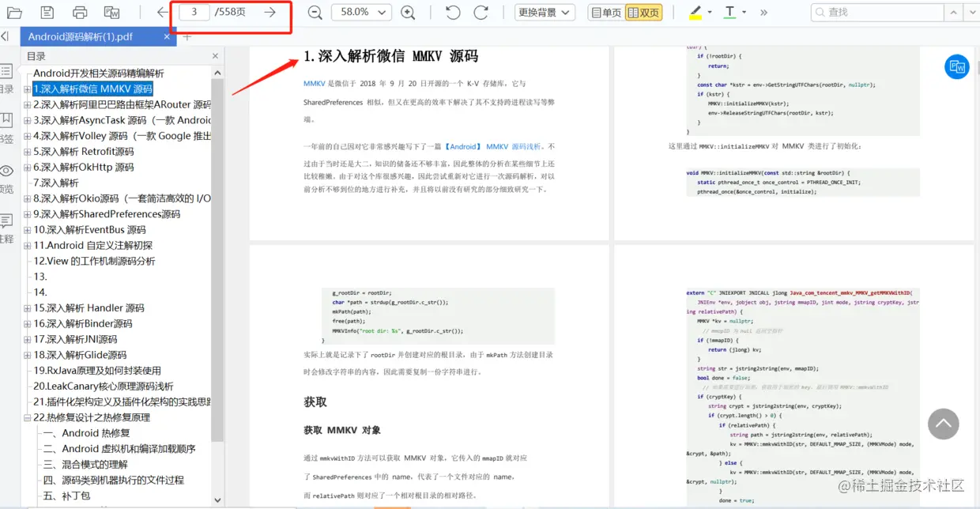The height and width of the screenshot is (509, 980).
Task: Select 7.深入解析 in the outline
Action: tap(56, 183)
